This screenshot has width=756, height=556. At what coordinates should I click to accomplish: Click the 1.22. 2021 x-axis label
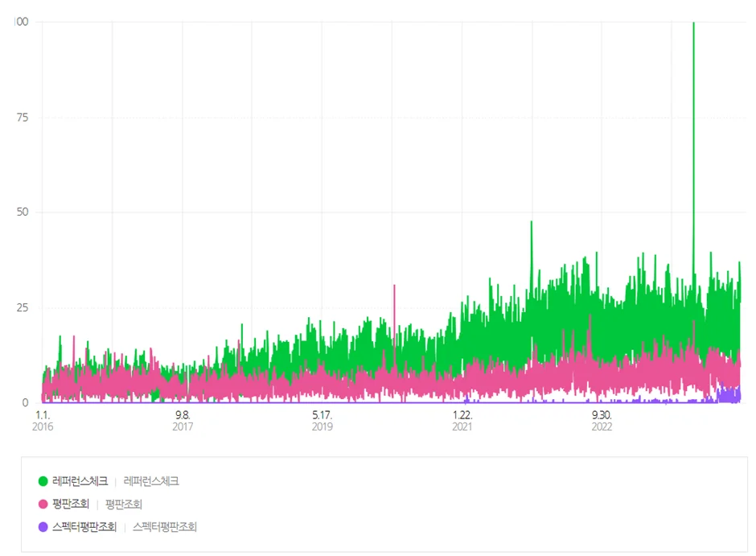coord(462,420)
